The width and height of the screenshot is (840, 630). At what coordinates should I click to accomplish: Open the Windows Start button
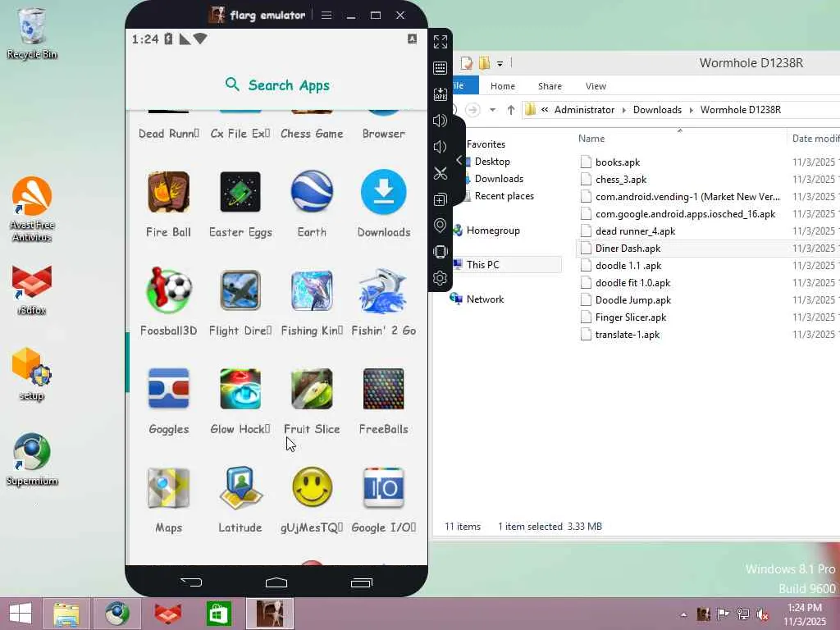pyautogui.click(x=21, y=614)
